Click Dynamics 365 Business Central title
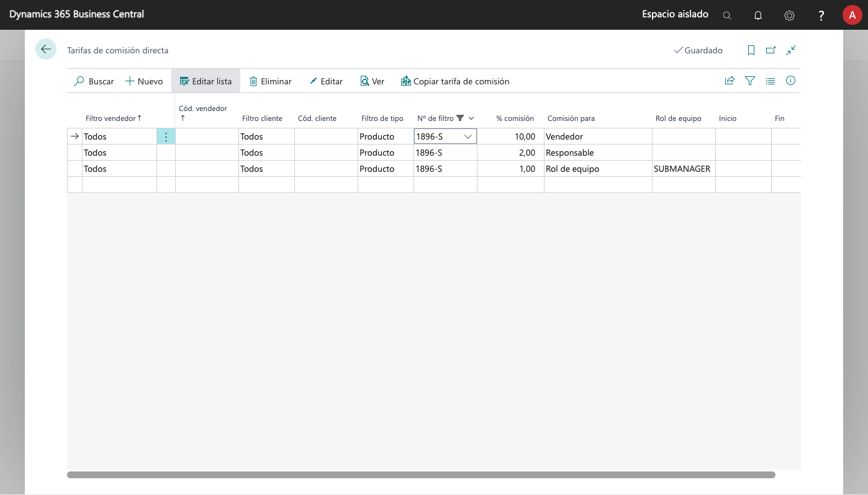 (76, 14)
